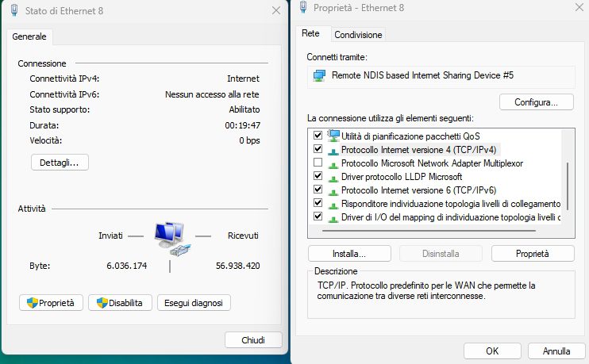
Task: Open the Dettagli... button
Action: [x=60, y=163]
